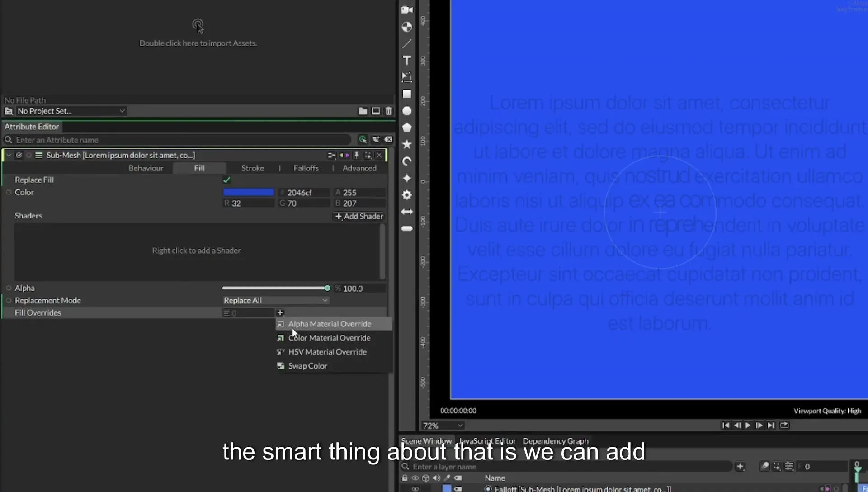Toggle keyframe circle beside Color attribute

coord(9,192)
